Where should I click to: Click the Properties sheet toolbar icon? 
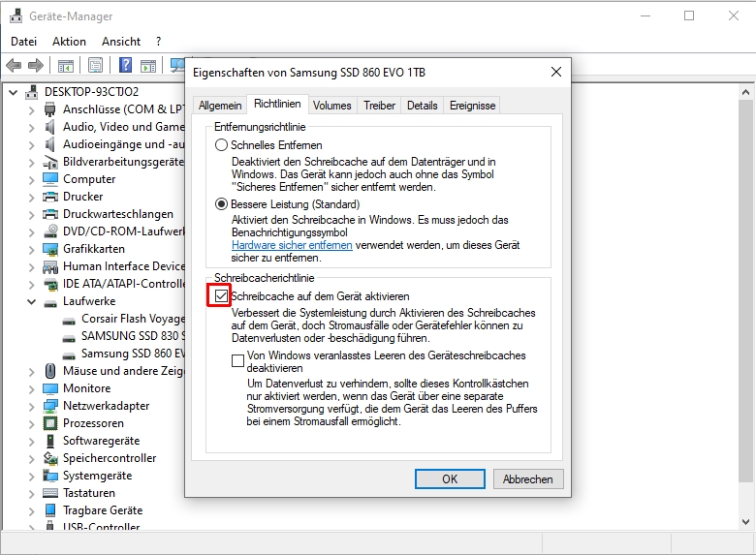(x=95, y=65)
